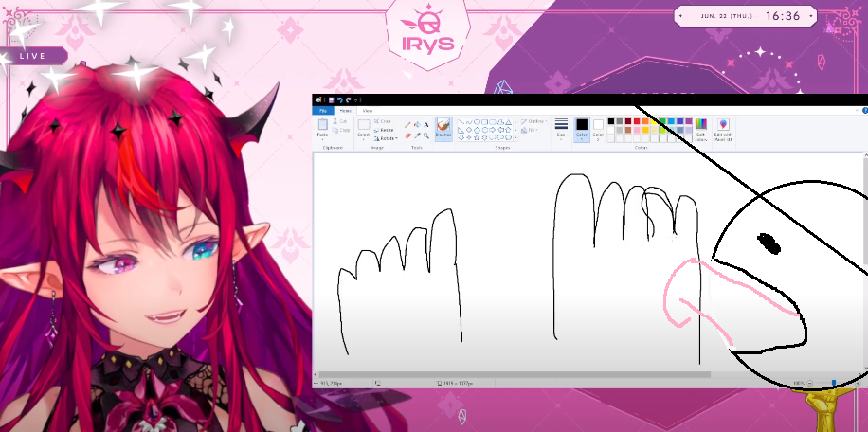Select the Text tool (A icon)
This screenshot has width=868, height=432.
[x=426, y=125]
